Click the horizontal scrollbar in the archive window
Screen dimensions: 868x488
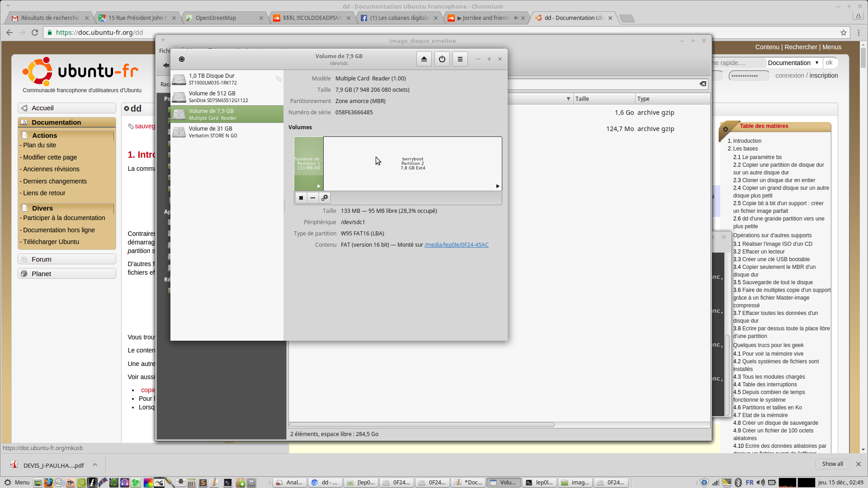point(421,425)
